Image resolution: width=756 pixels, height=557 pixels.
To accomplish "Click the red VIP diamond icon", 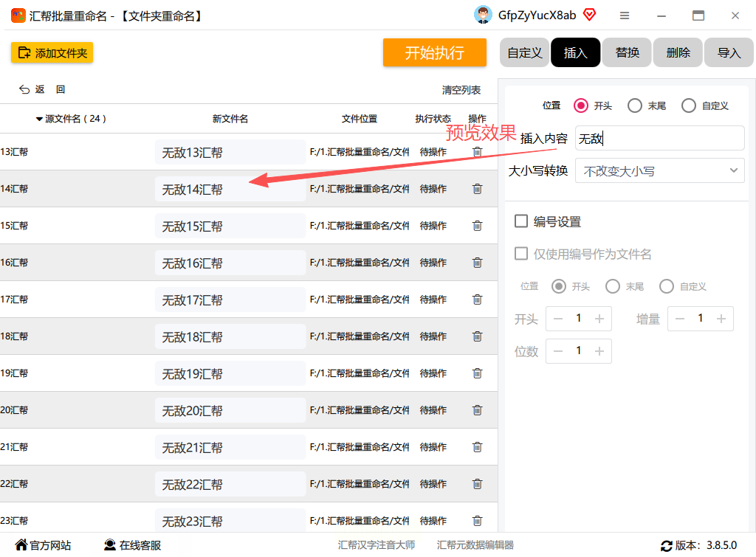I will [x=589, y=15].
